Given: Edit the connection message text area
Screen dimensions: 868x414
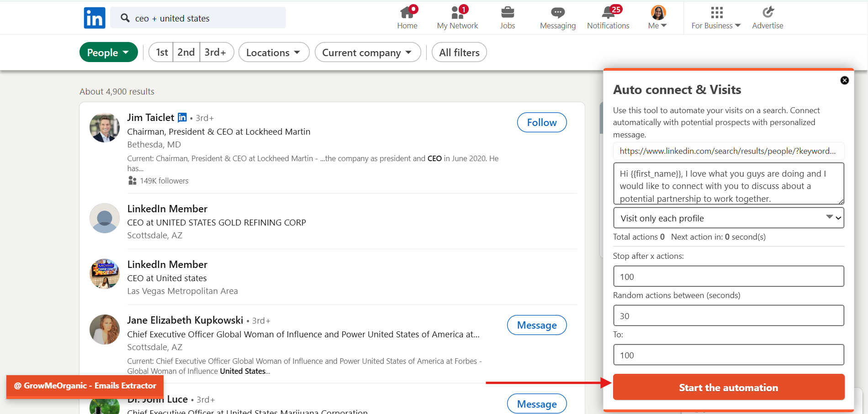Looking at the screenshot, I should tap(728, 183).
